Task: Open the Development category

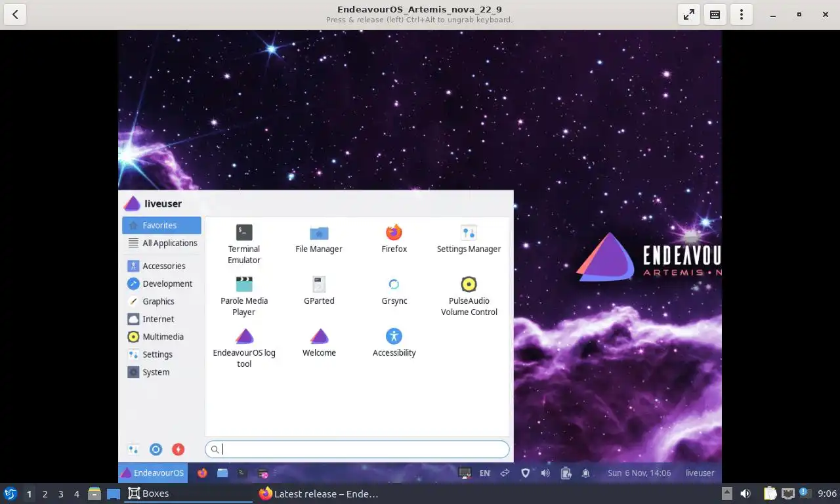Action: 161,283
